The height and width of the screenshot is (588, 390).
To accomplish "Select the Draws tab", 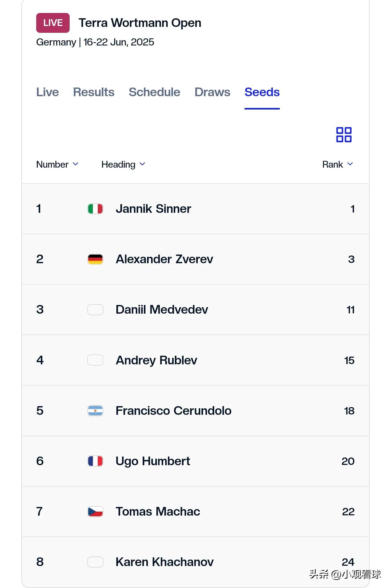I will pos(212,92).
